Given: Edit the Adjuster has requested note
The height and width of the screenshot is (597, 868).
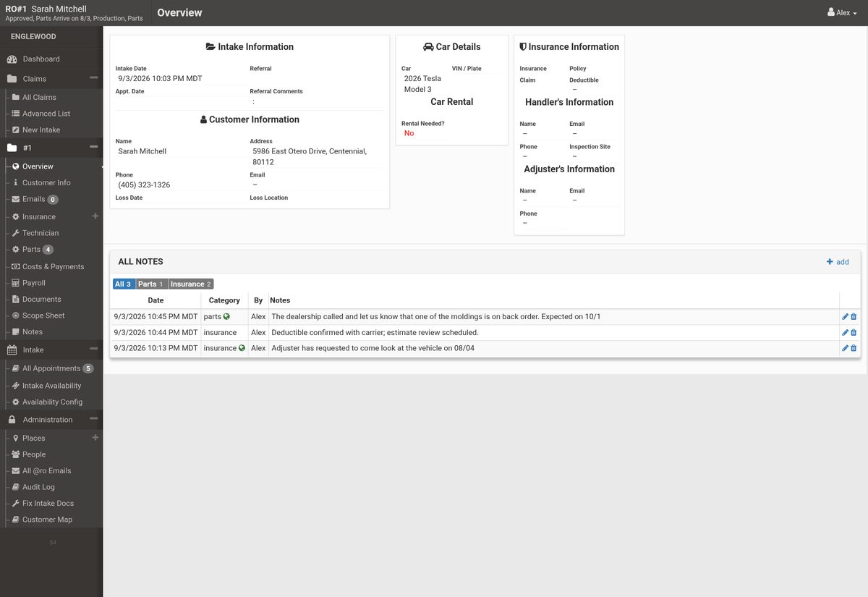Looking at the screenshot, I should [x=845, y=348].
